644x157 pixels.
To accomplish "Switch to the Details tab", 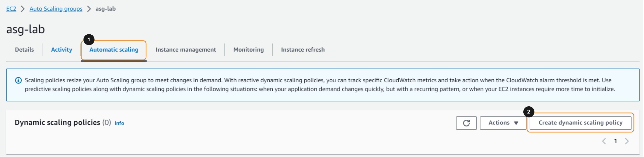I will point(24,49).
